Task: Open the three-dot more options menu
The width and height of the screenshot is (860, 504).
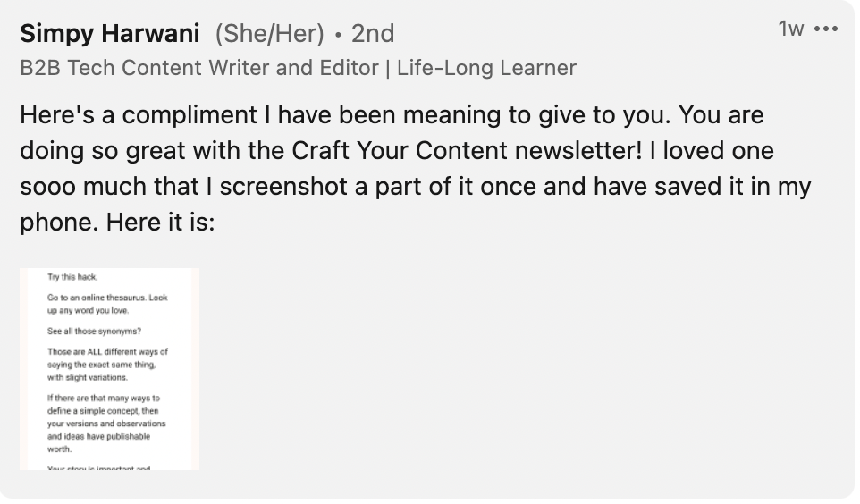Action: (827, 29)
